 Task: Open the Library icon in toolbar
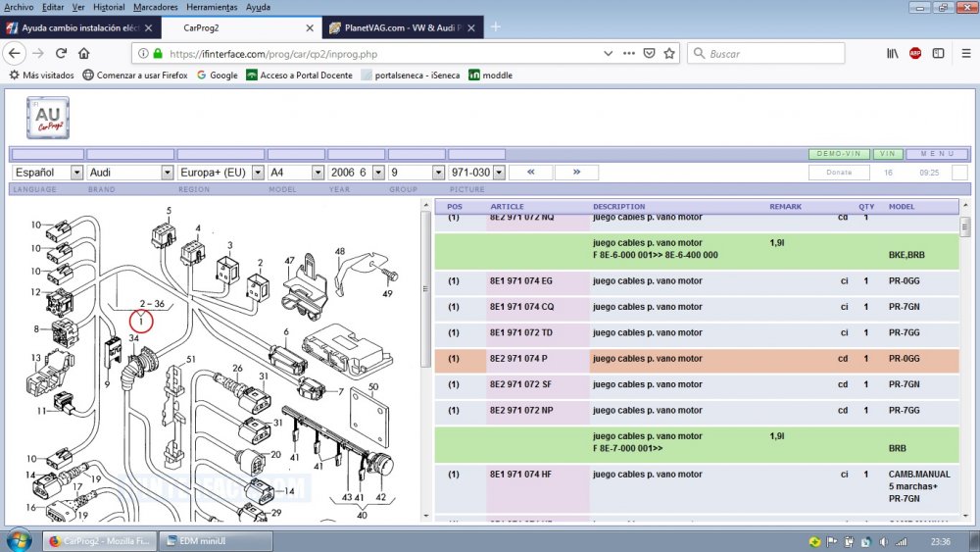click(893, 54)
